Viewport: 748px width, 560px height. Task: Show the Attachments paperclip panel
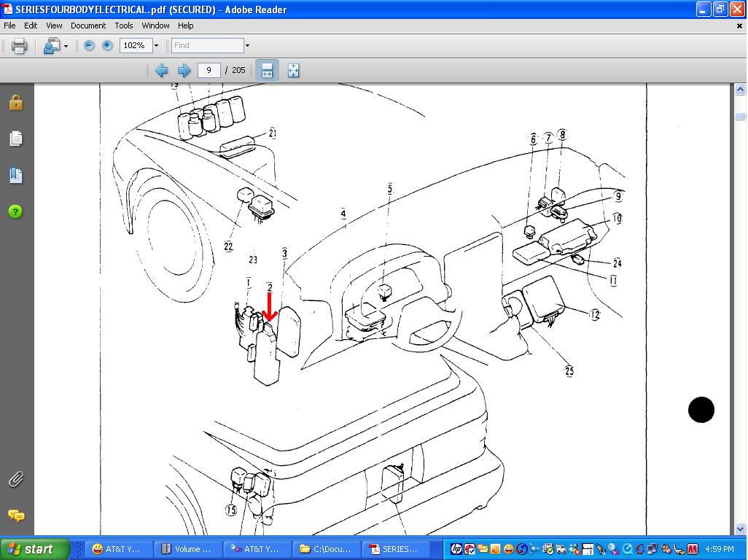coord(15,480)
